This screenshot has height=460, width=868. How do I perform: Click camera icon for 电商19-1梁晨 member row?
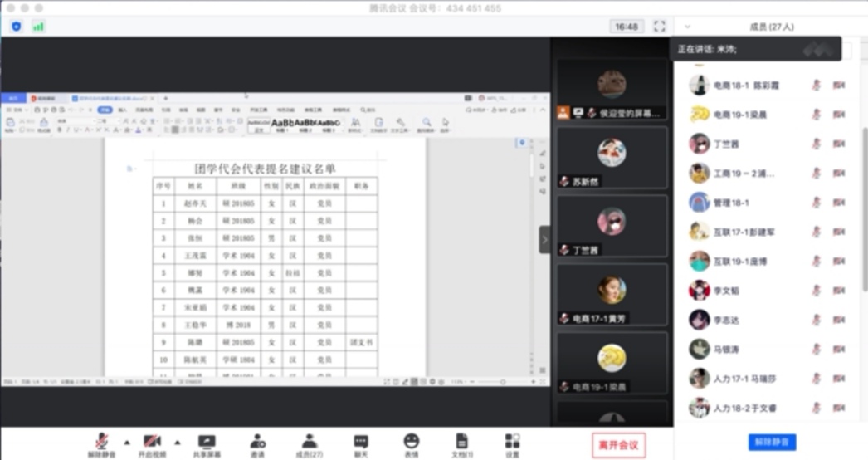tap(839, 115)
